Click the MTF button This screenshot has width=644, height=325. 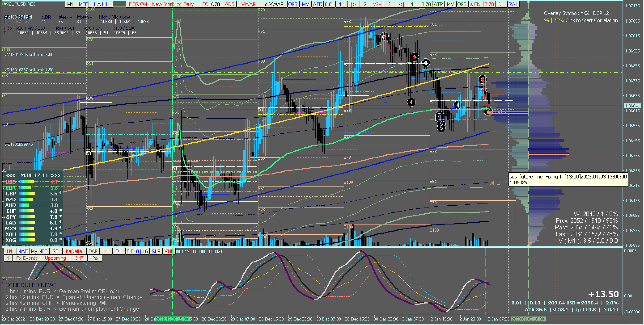tap(83, 4)
